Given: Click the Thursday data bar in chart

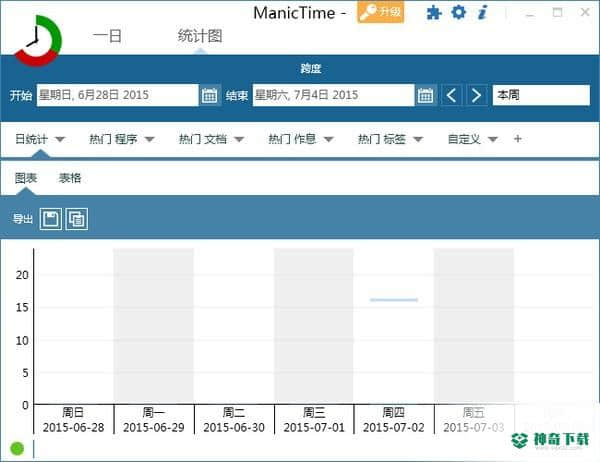Looking at the screenshot, I should [394, 300].
